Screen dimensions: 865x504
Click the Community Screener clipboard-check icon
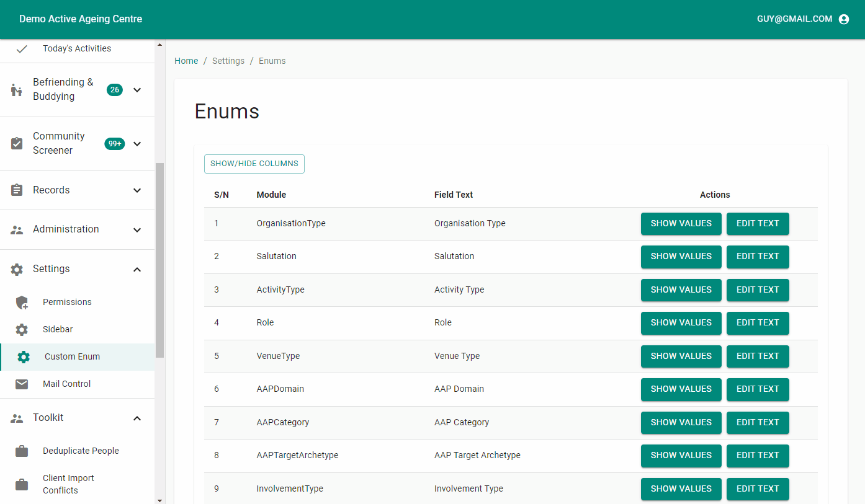click(17, 144)
